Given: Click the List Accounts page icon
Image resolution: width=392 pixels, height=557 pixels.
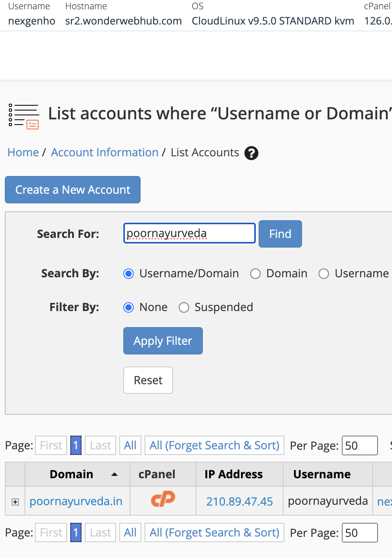Looking at the screenshot, I should click(24, 117).
